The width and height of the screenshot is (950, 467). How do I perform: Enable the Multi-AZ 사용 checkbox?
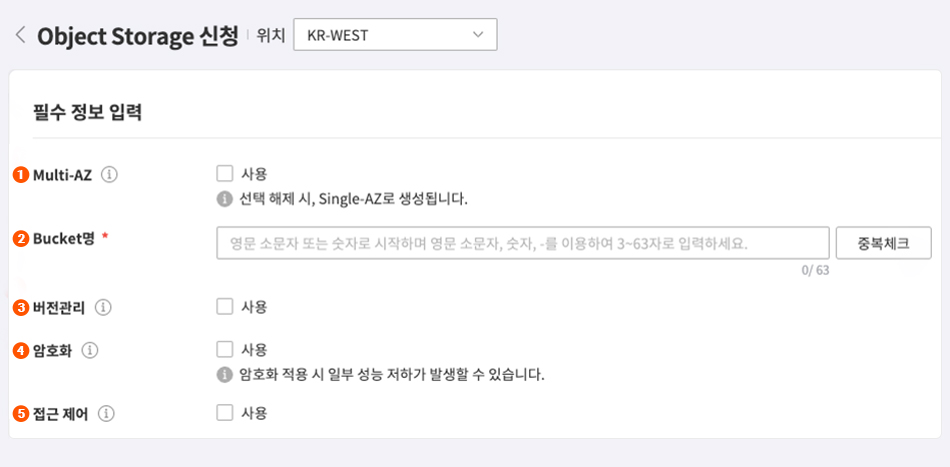point(225,174)
